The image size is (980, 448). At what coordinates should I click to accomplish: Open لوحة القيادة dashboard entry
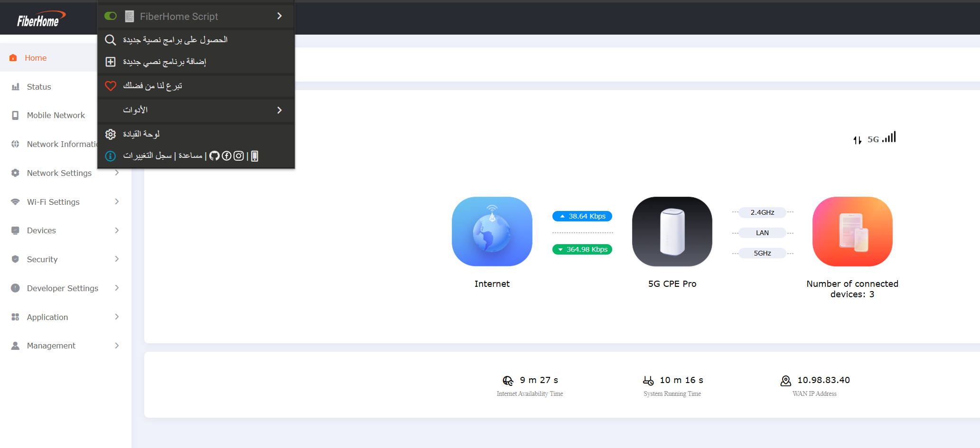(x=141, y=134)
